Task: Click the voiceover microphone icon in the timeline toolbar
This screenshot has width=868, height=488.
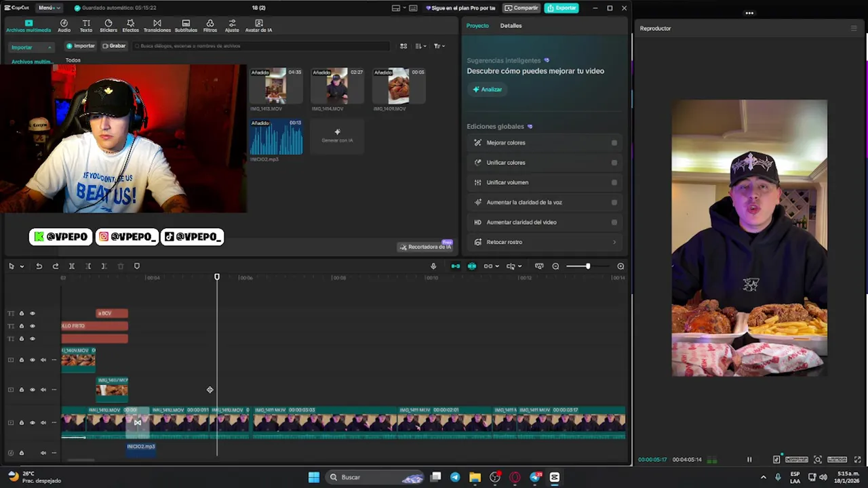Action: pyautogui.click(x=433, y=266)
